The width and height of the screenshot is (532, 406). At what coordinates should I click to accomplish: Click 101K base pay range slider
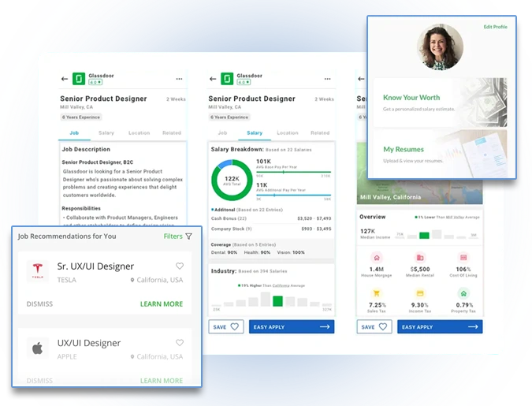pyautogui.click(x=293, y=172)
